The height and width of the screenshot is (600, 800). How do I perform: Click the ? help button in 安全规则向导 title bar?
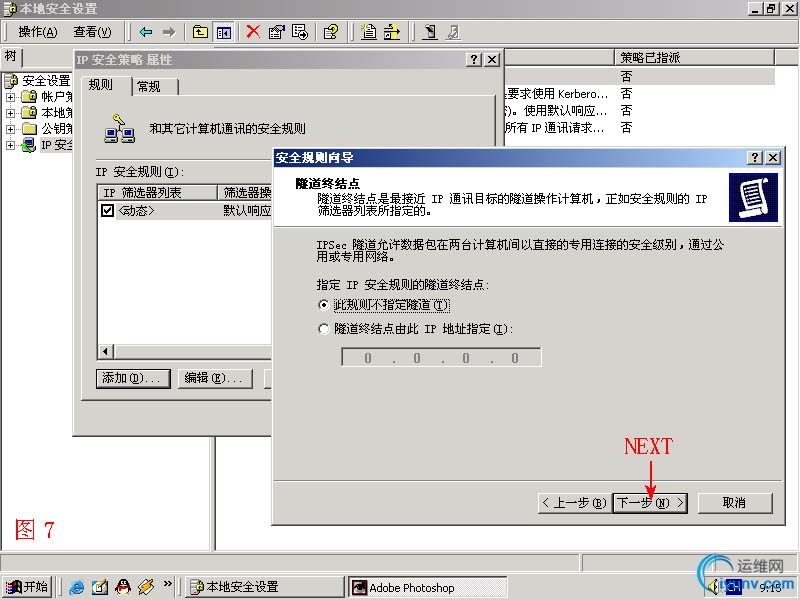[x=755, y=157]
